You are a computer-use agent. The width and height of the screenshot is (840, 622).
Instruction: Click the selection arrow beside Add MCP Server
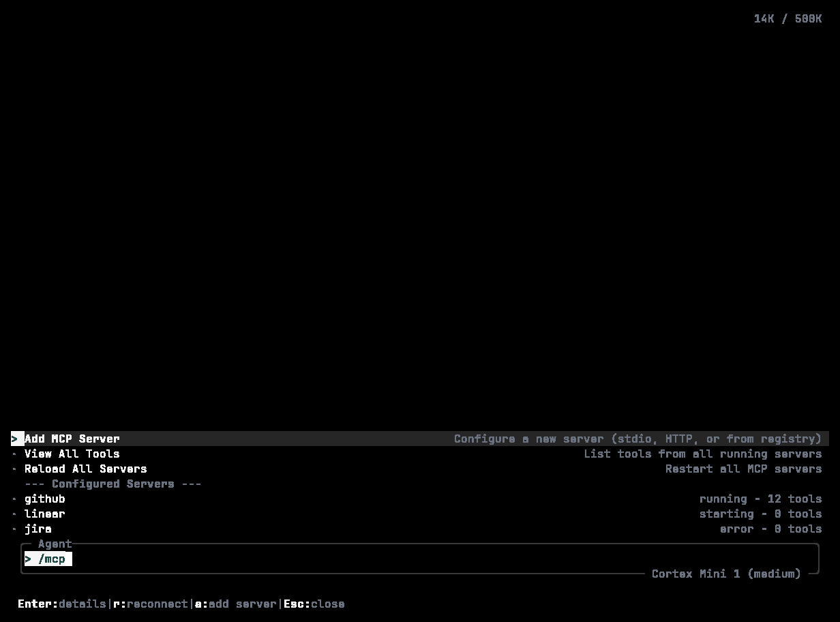click(x=14, y=439)
